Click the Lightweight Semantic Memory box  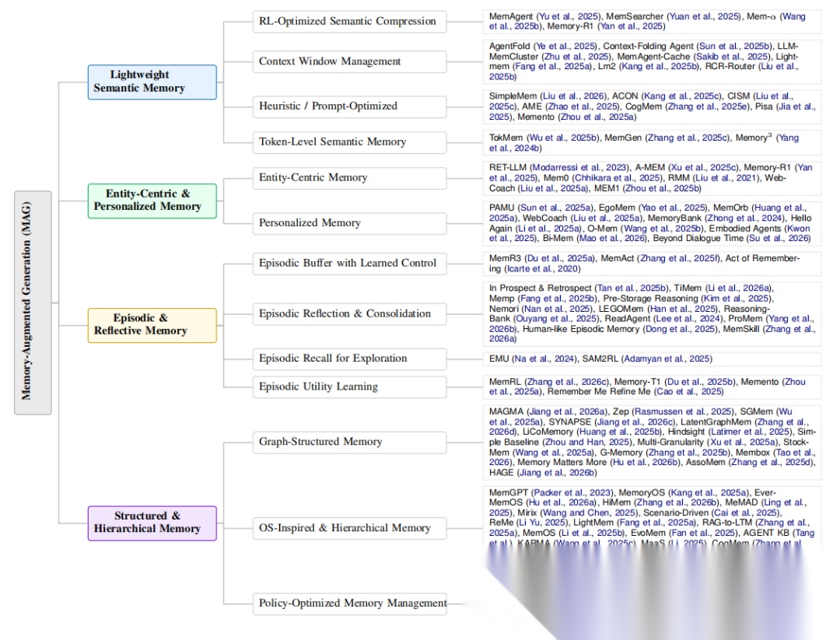(152, 82)
